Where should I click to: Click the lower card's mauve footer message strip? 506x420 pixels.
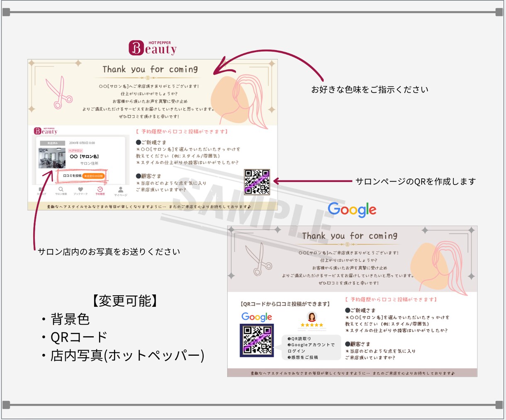pos(352,373)
